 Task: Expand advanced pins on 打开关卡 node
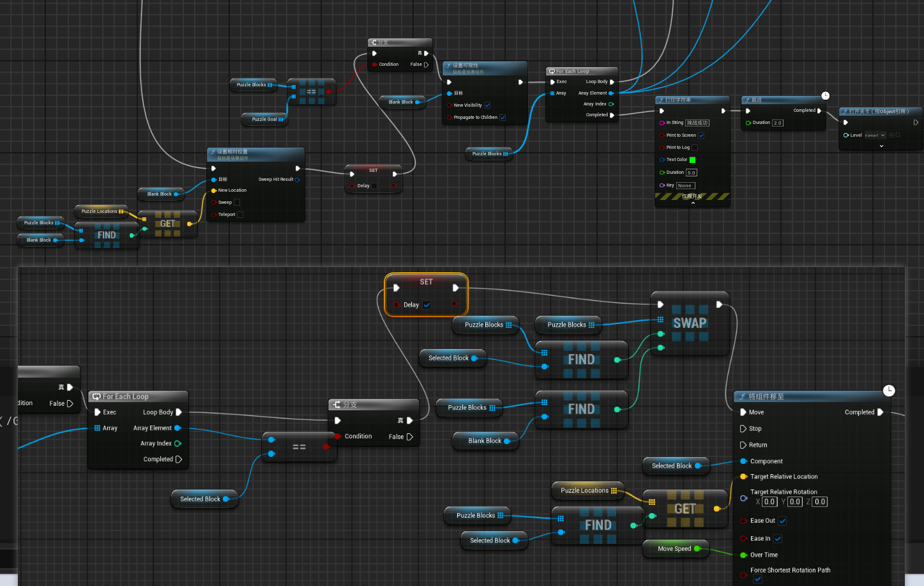click(x=881, y=146)
